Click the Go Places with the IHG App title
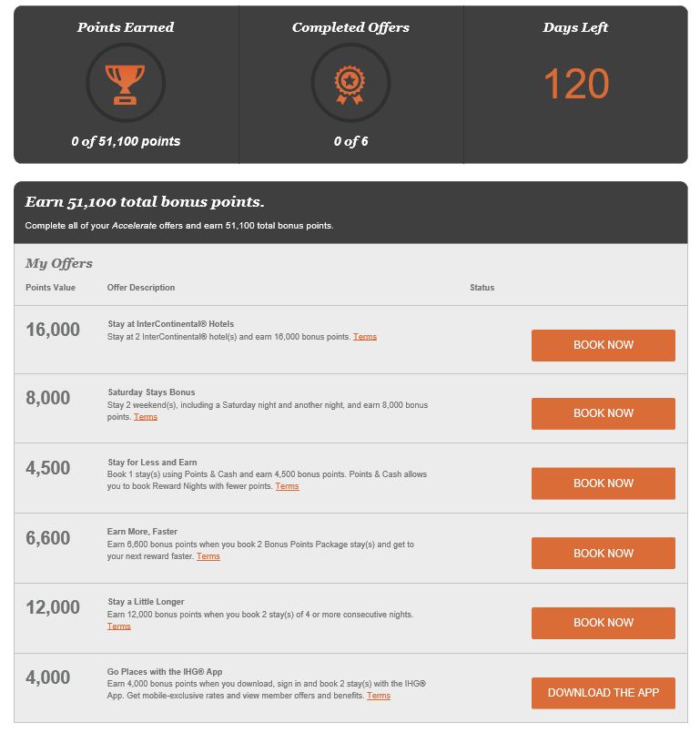 [165, 672]
